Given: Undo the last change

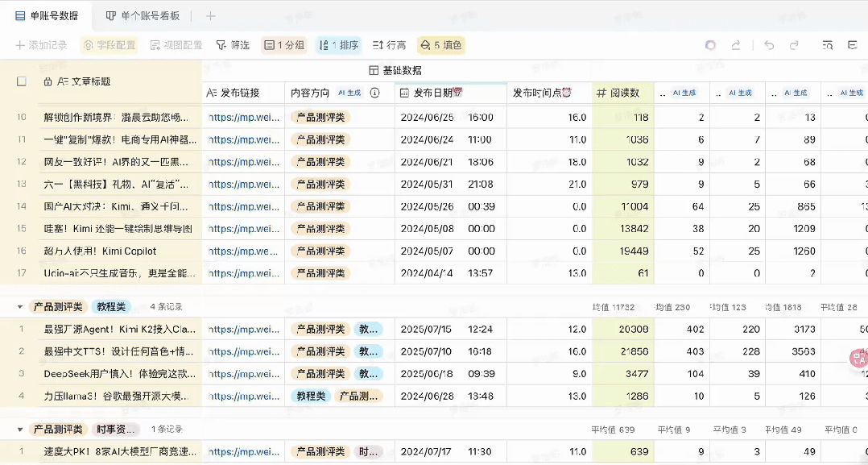Looking at the screenshot, I should click(769, 45).
